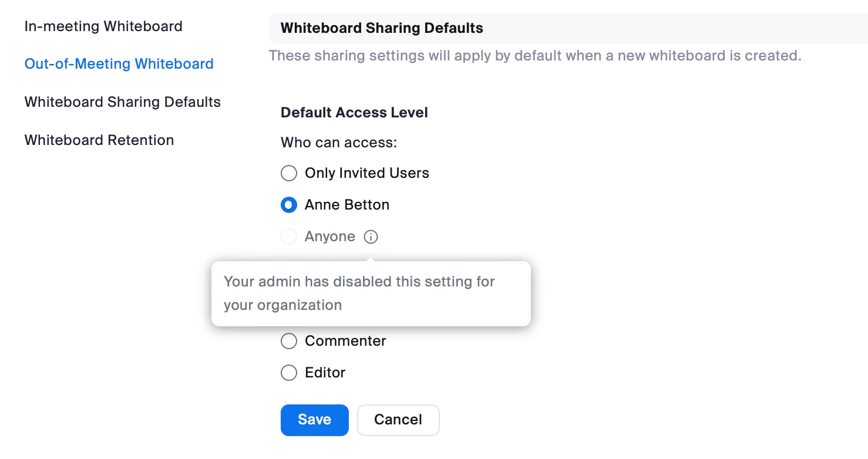Click the Default Access Level heading
The height and width of the screenshot is (459, 868).
pyautogui.click(x=354, y=113)
